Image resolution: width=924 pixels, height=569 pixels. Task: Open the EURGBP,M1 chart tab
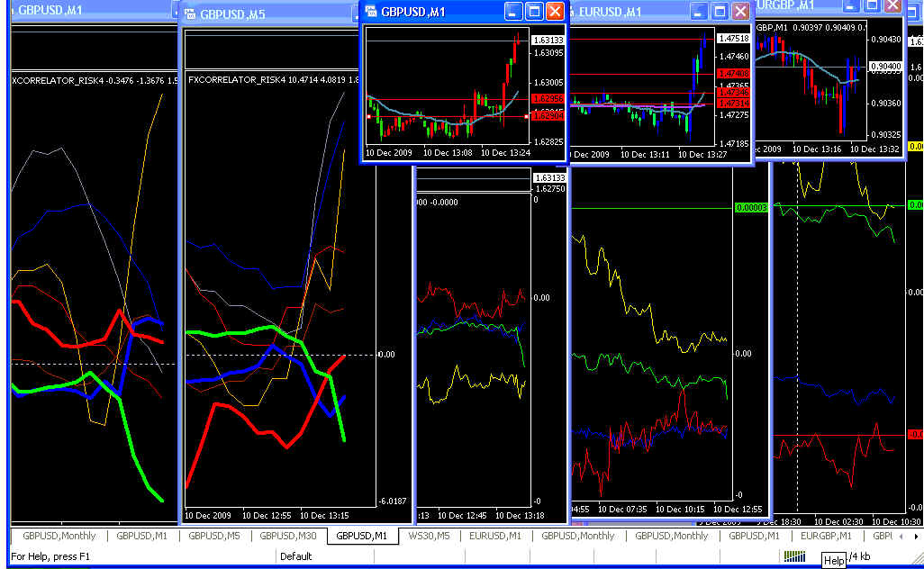[x=826, y=536]
